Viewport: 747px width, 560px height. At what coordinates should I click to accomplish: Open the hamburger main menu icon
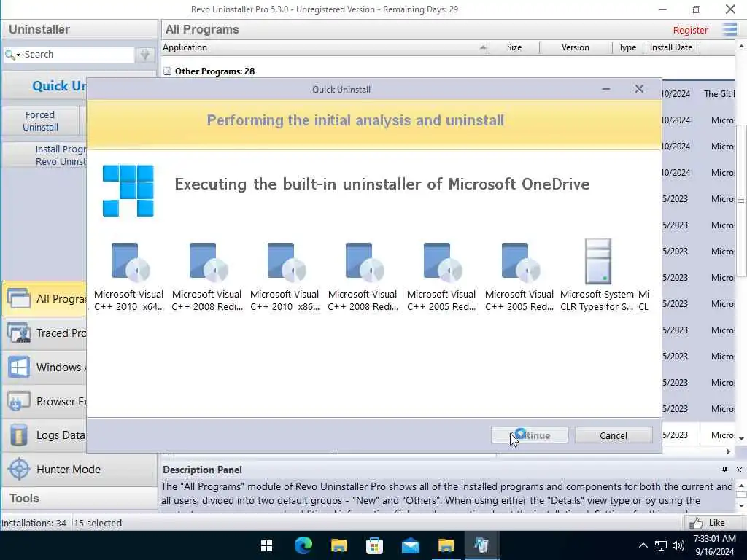pos(729,29)
